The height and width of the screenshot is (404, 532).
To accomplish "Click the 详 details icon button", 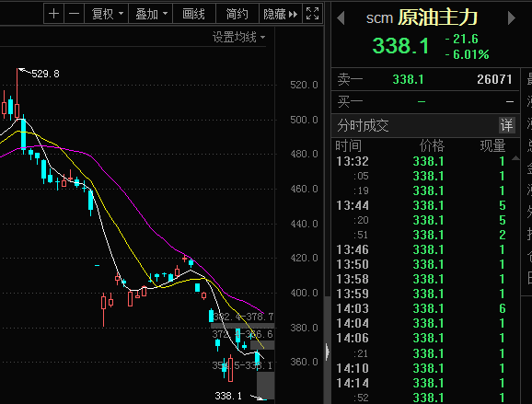I will (x=507, y=125).
